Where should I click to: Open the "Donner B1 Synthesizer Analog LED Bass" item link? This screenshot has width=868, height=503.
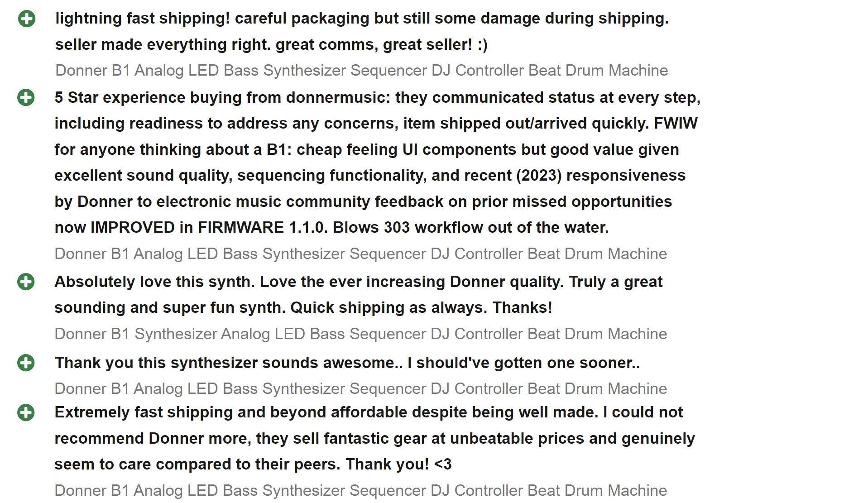(360, 334)
